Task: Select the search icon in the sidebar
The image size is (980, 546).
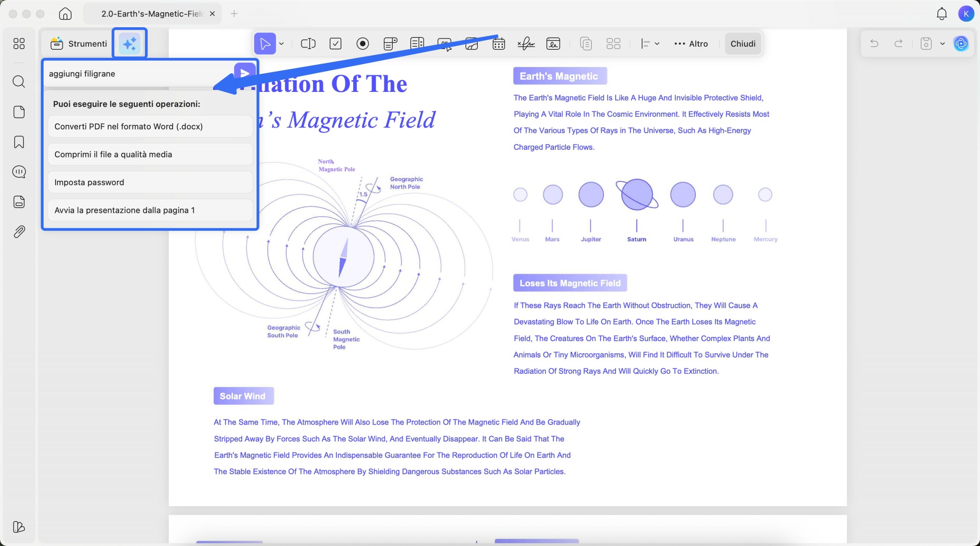Action: point(19,81)
